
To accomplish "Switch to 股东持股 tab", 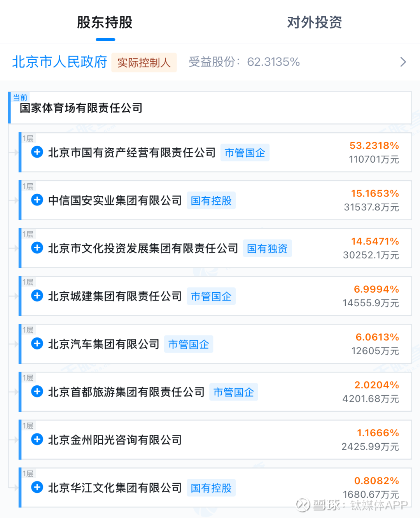I will click(105, 23).
